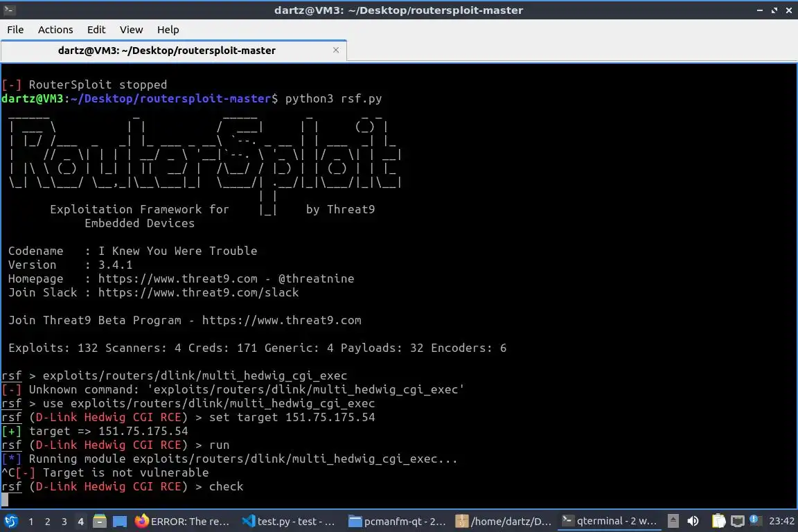Minimize the qterminal window
Screen dimensions: 798x532
(759, 10)
